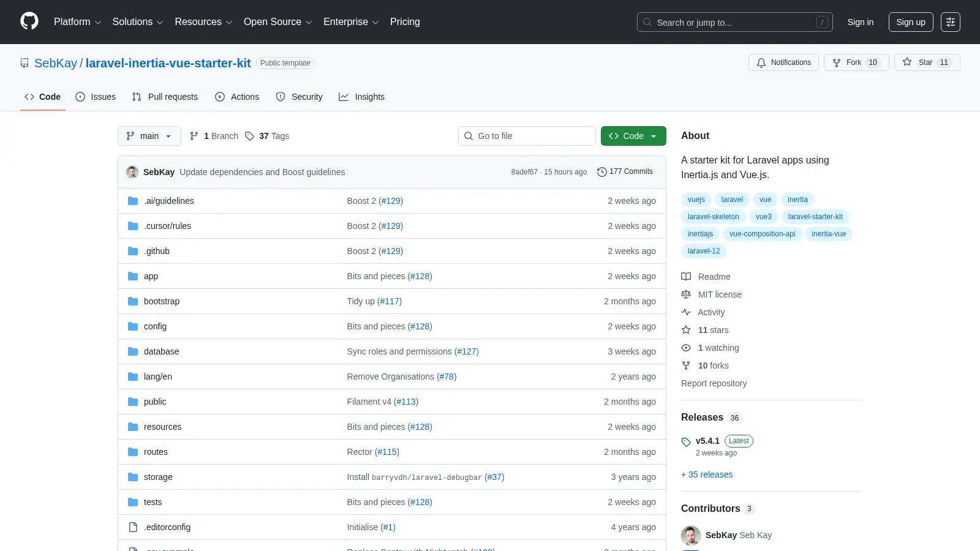Viewport: 980px width, 551px height.
Task: Open the routes folder icon
Action: point(133,452)
